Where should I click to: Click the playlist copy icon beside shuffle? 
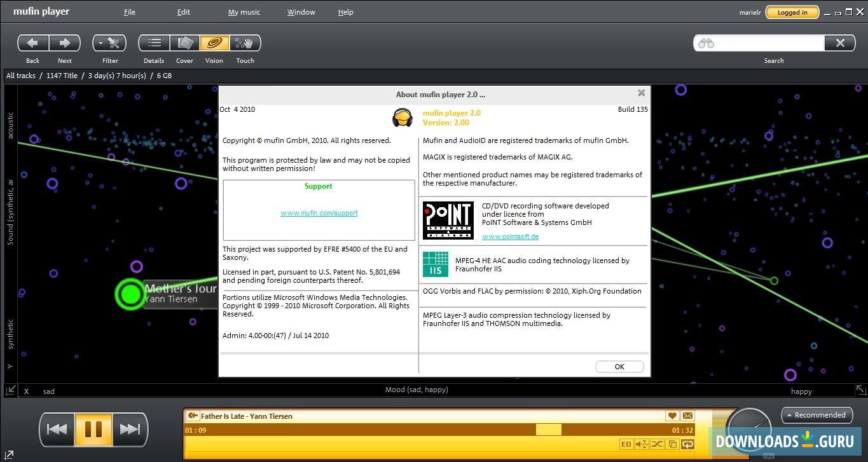672,444
